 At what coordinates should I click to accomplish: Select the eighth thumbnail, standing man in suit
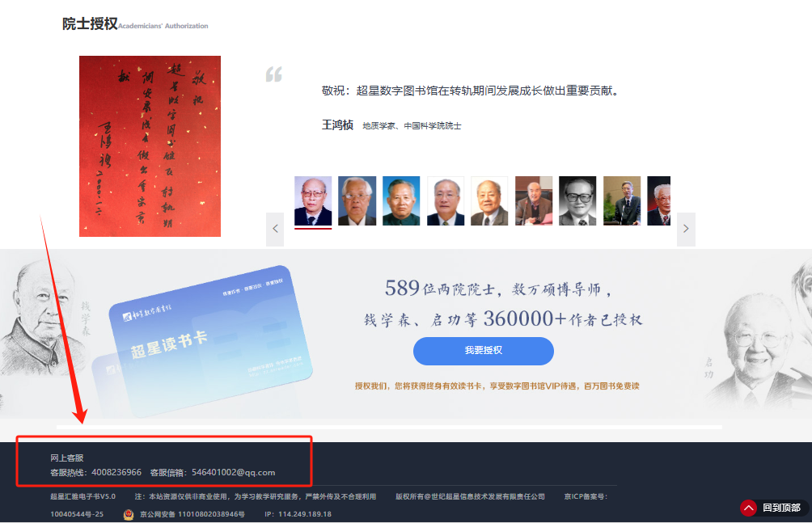point(622,200)
